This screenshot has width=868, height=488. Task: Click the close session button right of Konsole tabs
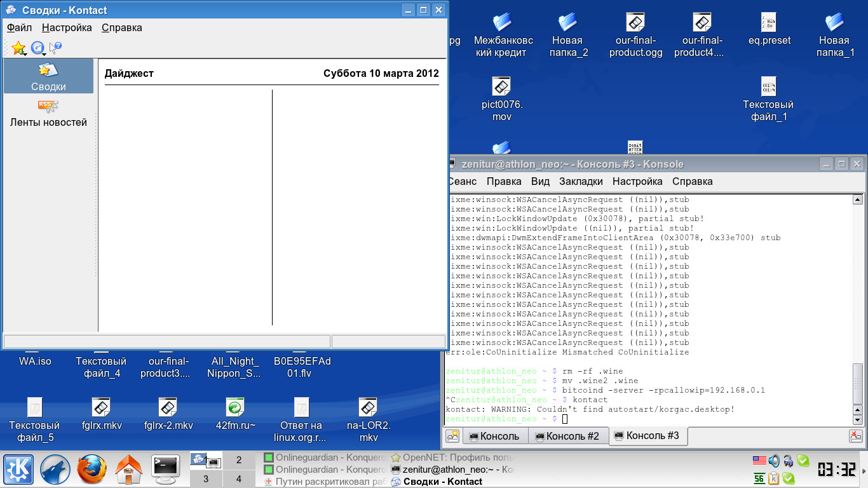tap(856, 436)
